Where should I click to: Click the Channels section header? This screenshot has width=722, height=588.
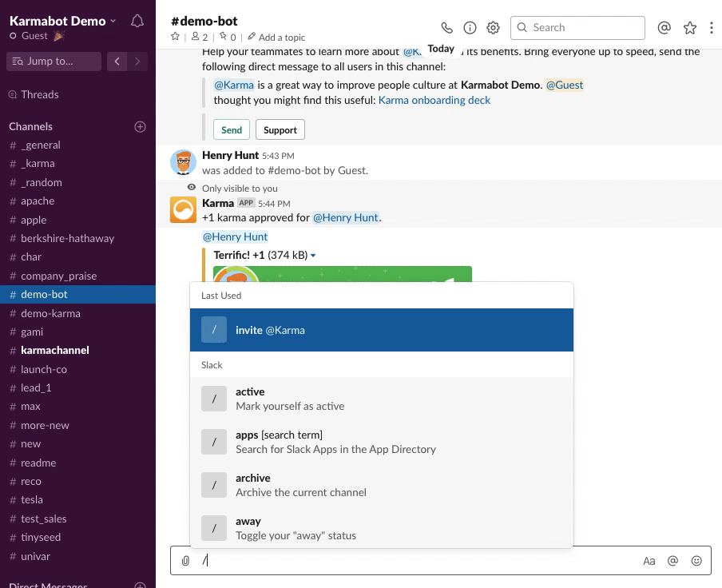click(30, 126)
